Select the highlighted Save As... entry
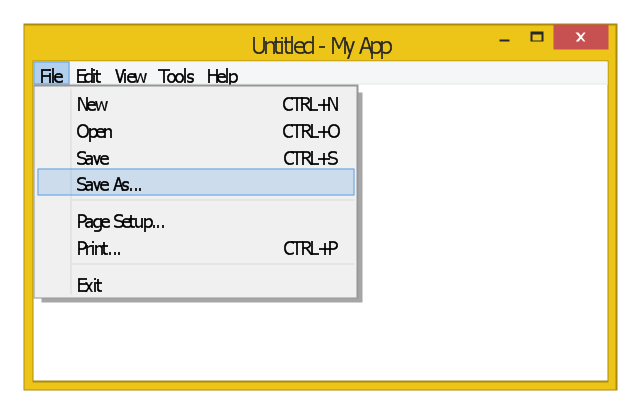 (109, 185)
